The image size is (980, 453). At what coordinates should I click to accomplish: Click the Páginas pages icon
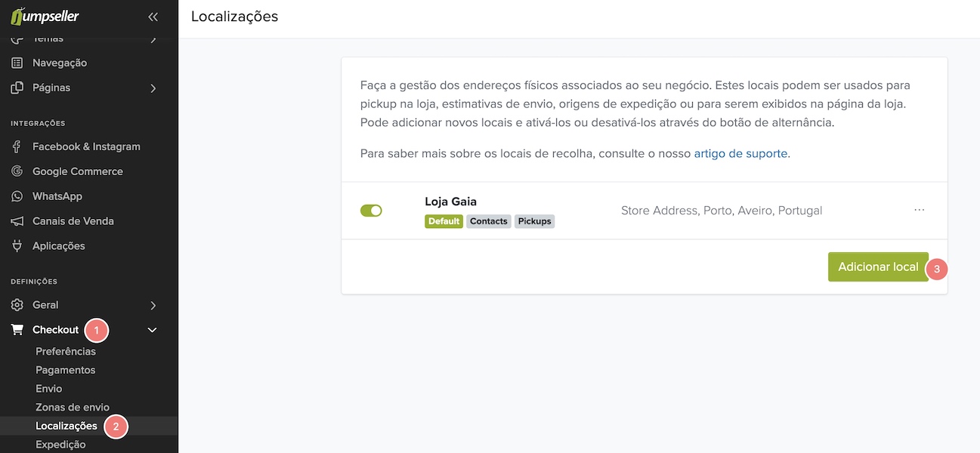pos(17,88)
